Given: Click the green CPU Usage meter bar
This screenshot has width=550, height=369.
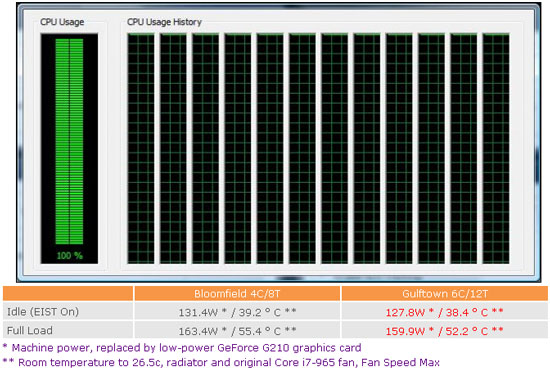Looking at the screenshot, I should [69, 141].
